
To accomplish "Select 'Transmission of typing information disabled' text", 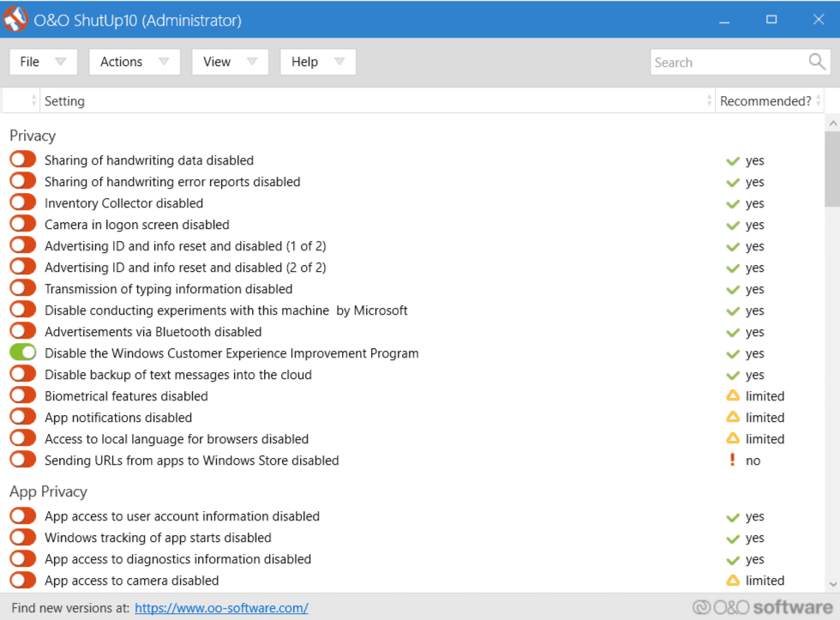I will click(x=168, y=289).
